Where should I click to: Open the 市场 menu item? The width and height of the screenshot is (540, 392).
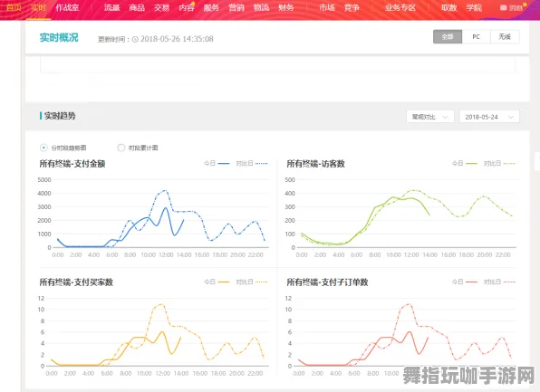click(326, 7)
